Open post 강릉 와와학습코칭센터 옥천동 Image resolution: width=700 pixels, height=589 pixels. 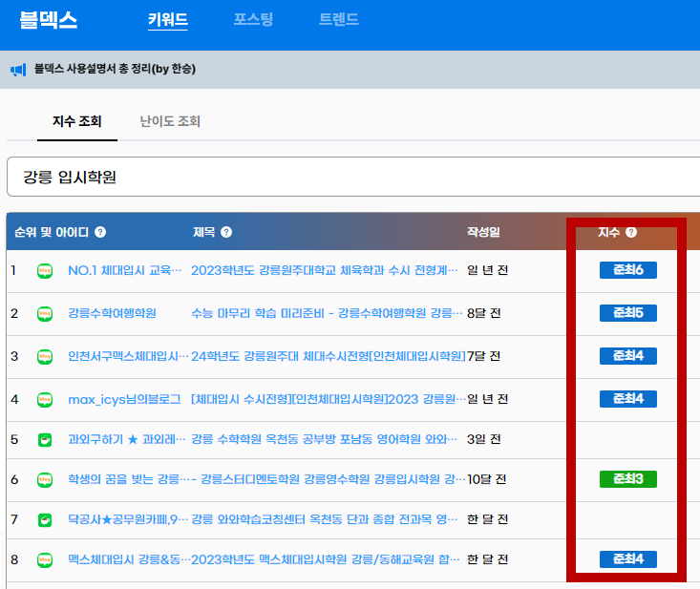click(x=325, y=519)
